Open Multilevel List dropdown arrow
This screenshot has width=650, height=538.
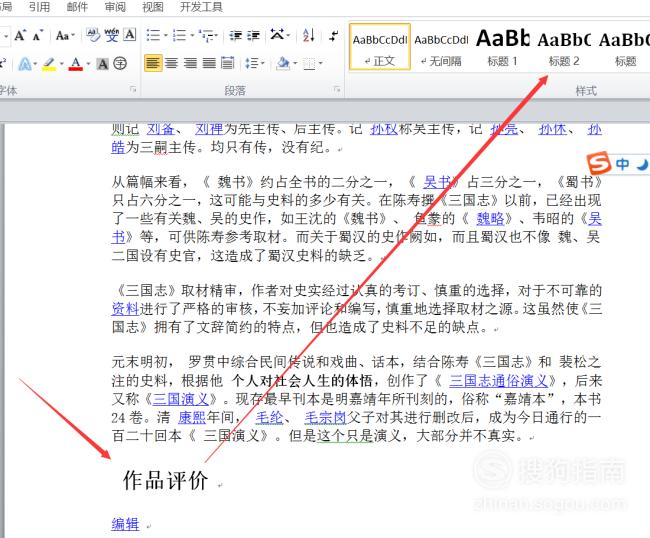coord(217,36)
